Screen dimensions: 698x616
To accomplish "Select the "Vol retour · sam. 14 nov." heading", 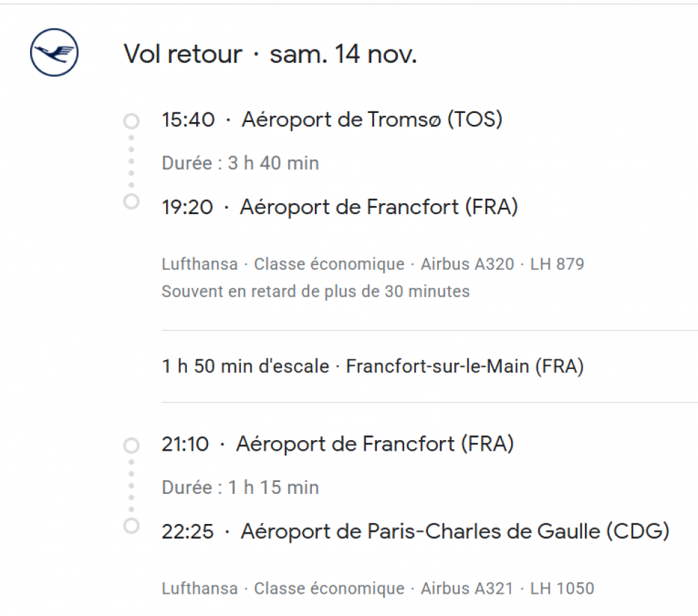I will click(x=270, y=54).
